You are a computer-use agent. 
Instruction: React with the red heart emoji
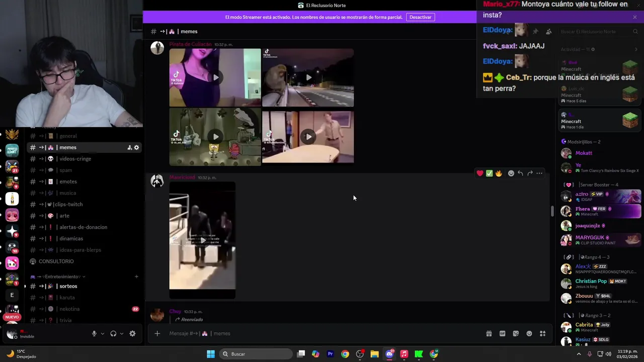480,173
